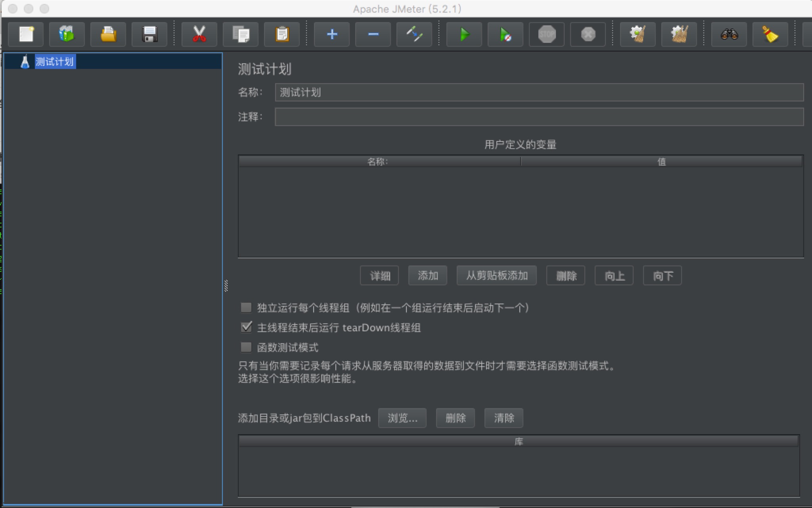Open the Templates dialog from the toolbar
The height and width of the screenshot is (508, 812).
point(67,34)
